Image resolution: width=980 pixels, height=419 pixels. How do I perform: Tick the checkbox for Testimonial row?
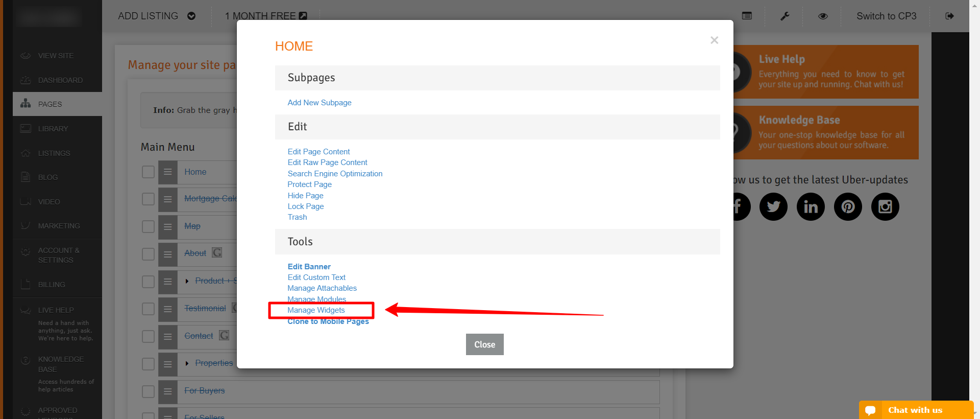click(x=148, y=309)
